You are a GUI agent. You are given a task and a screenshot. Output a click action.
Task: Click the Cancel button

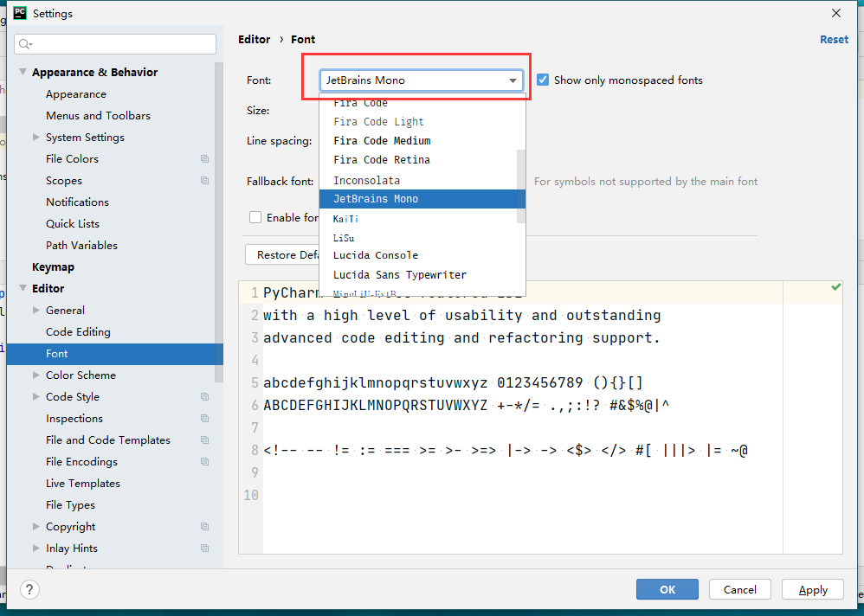pos(740,589)
